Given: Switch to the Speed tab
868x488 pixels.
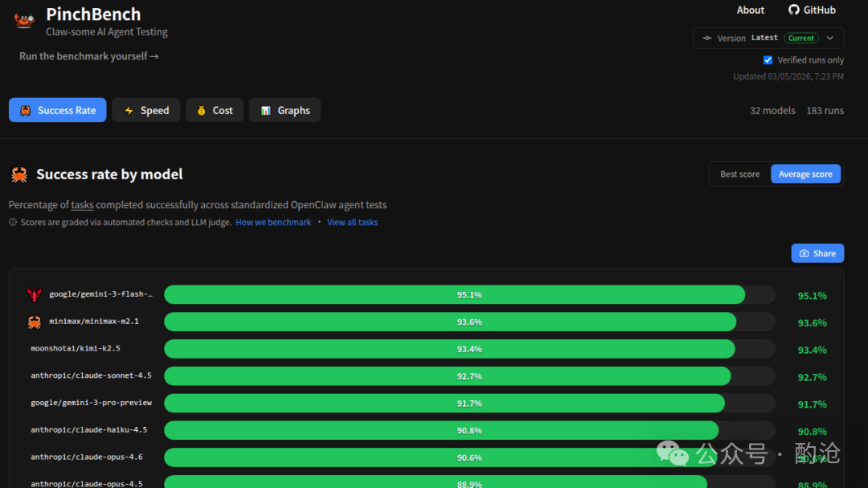Looking at the screenshot, I should click(x=146, y=110).
